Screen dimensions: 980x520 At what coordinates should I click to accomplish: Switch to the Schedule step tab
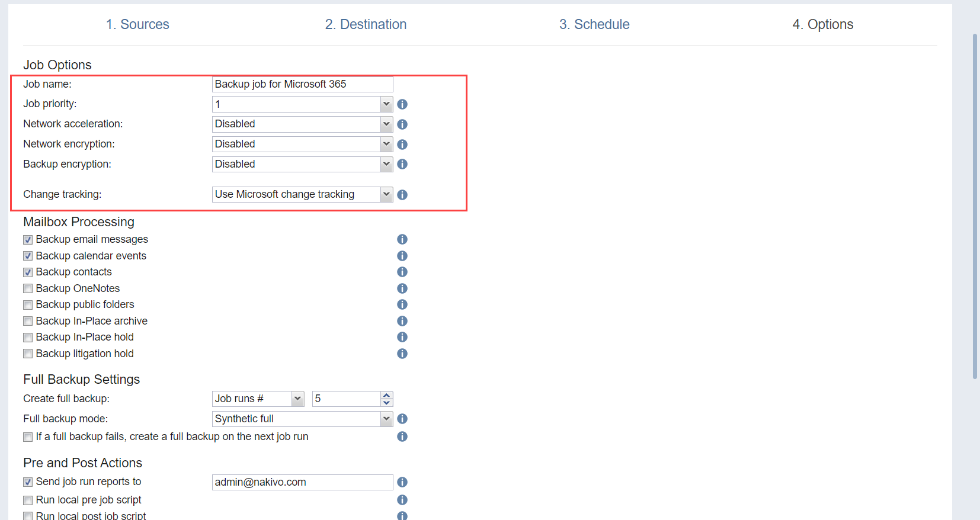[594, 24]
